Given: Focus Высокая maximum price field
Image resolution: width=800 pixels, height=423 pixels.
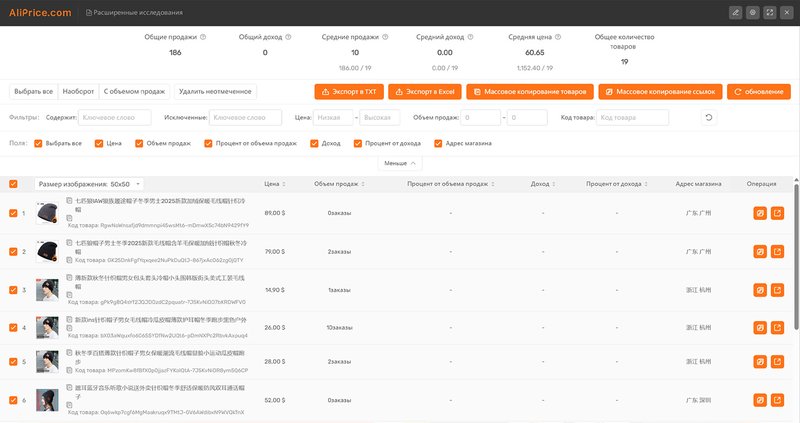Looking at the screenshot, I should pos(380,117).
